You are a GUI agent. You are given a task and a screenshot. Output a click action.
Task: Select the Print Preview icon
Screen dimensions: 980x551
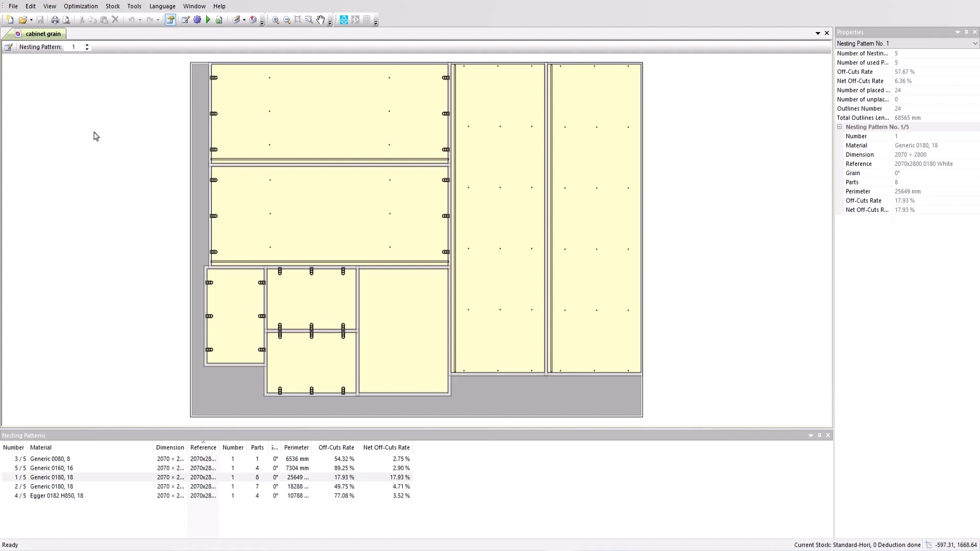(x=66, y=20)
